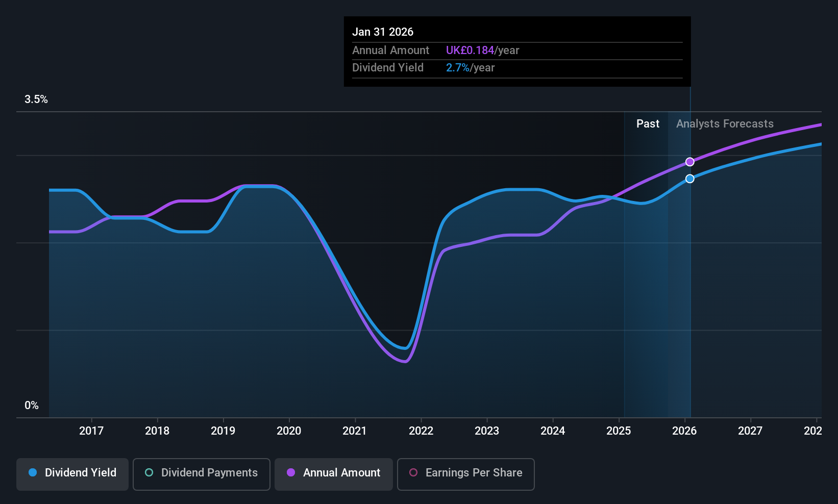Click the 2026 x-axis label
Screen dimensions: 838x504
pyautogui.click(x=684, y=431)
